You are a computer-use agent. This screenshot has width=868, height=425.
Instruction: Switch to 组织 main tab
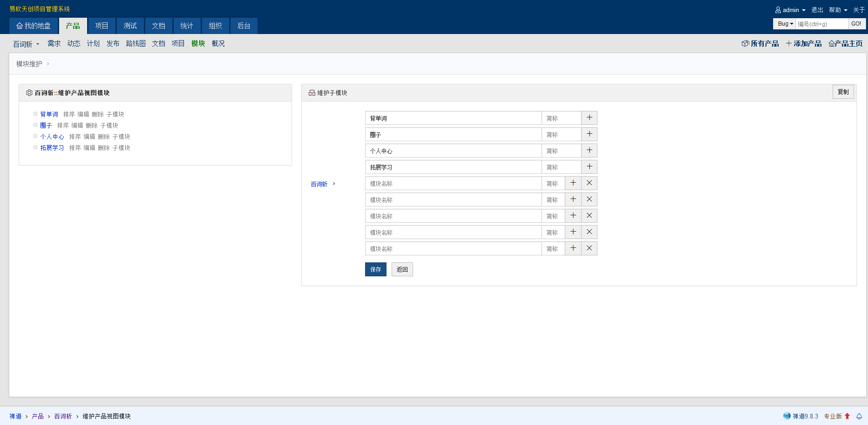[216, 26]
